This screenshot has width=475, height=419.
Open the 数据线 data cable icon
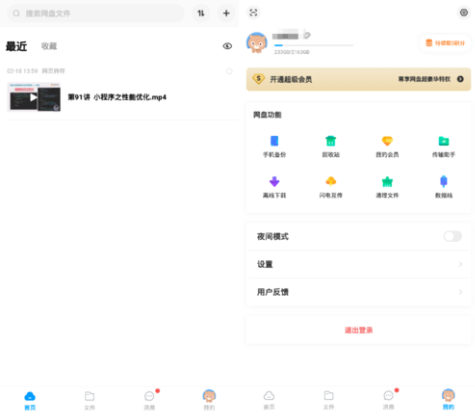tap(444, 182)
